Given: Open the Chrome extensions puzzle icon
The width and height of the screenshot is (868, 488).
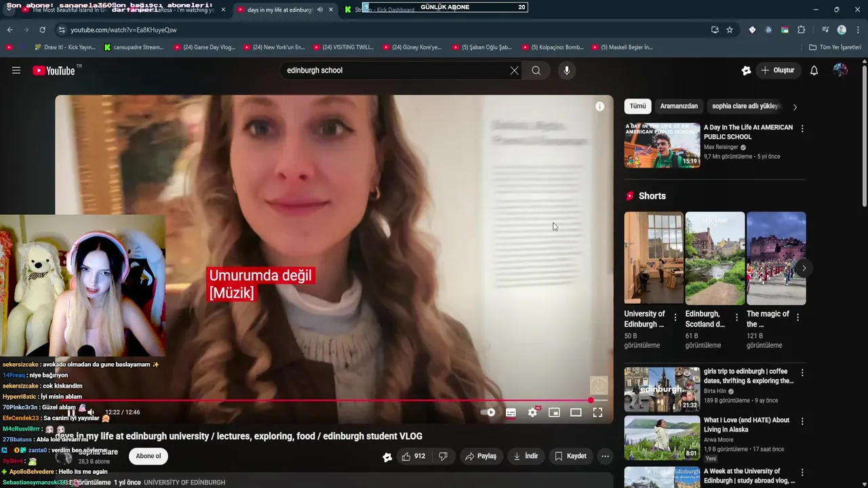Looking at the screenshot, I should [801, 30].
